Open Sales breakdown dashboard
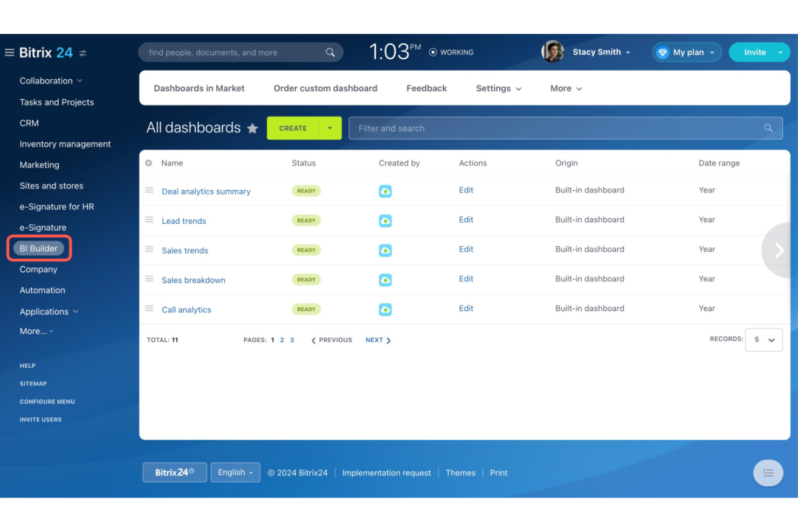Viewport: 798px width, 532px height. pos(194,280)
